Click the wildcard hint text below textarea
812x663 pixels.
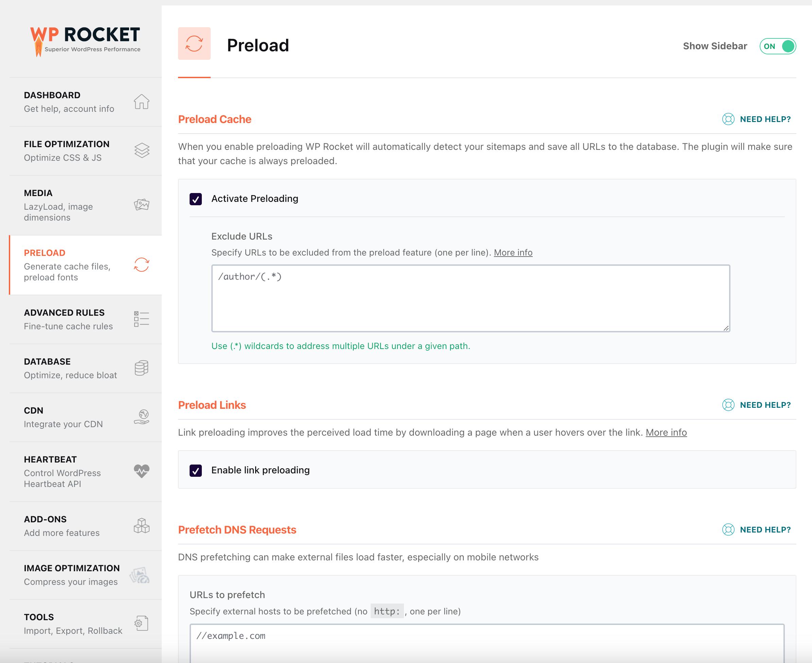click(340, 346)
